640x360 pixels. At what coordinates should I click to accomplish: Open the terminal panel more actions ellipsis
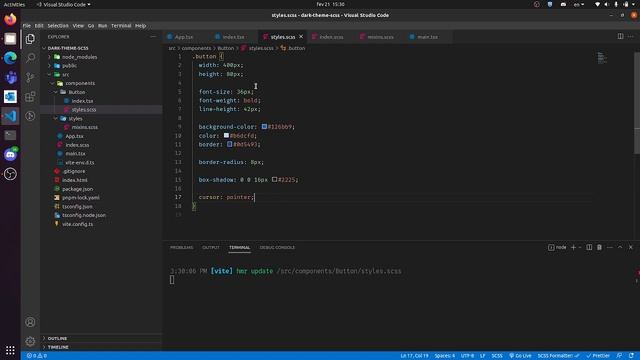[609, 247]
